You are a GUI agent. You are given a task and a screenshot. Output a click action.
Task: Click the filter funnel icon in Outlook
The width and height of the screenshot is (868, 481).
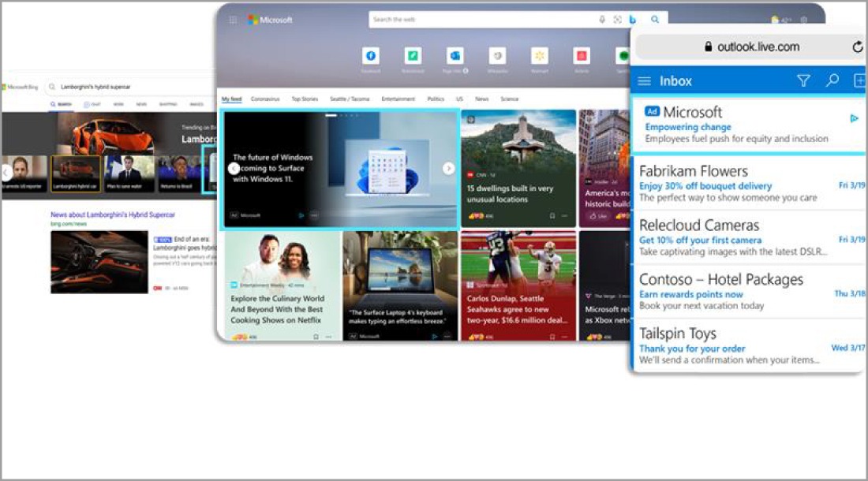click(x=803, y=81)
